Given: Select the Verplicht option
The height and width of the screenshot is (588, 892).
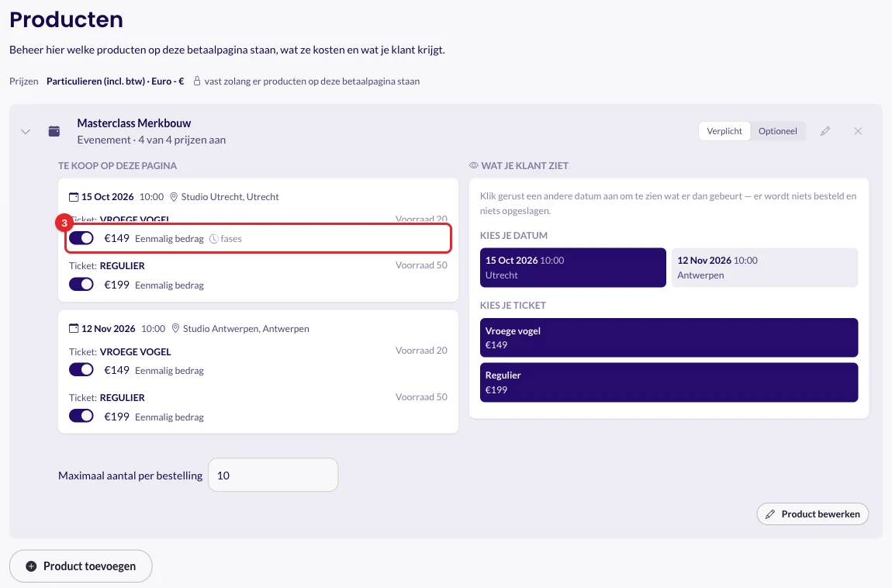Looking at the screenshot, I should click(x=724, y=131).
